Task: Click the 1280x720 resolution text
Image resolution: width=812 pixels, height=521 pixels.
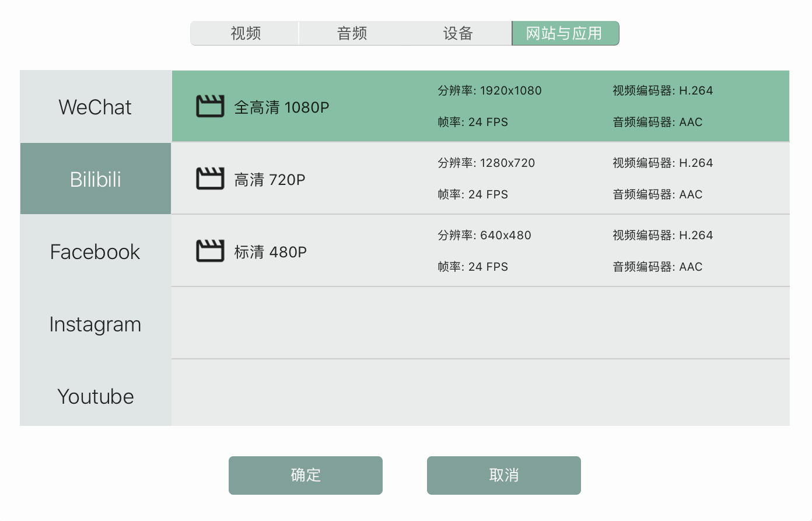Action: (507, 163)
